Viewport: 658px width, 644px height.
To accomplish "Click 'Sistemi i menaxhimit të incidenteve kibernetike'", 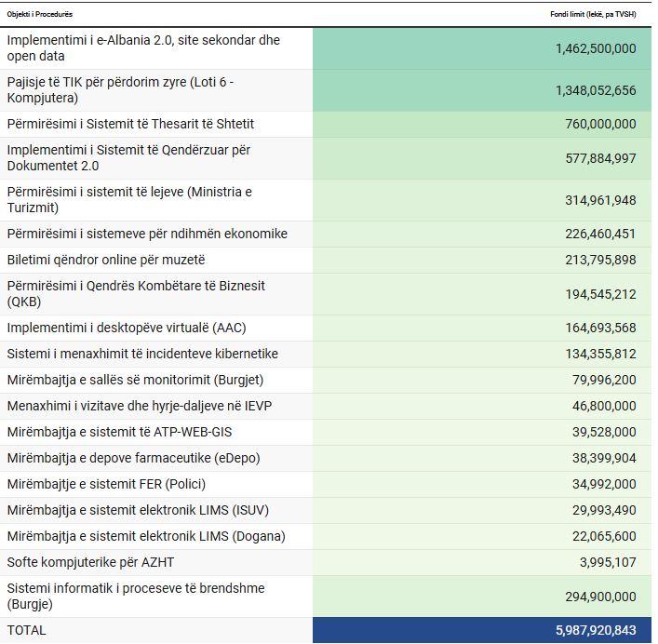I will point(142,354).
